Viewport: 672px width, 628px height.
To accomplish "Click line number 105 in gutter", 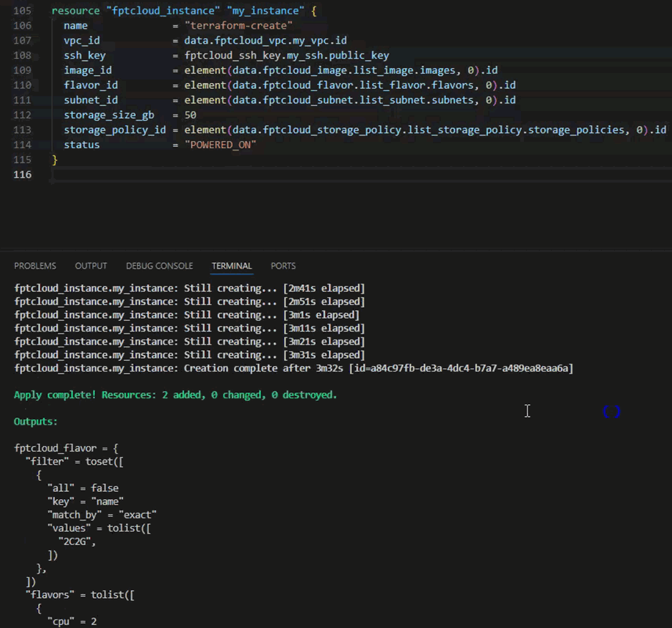I will tap(22, 11).
